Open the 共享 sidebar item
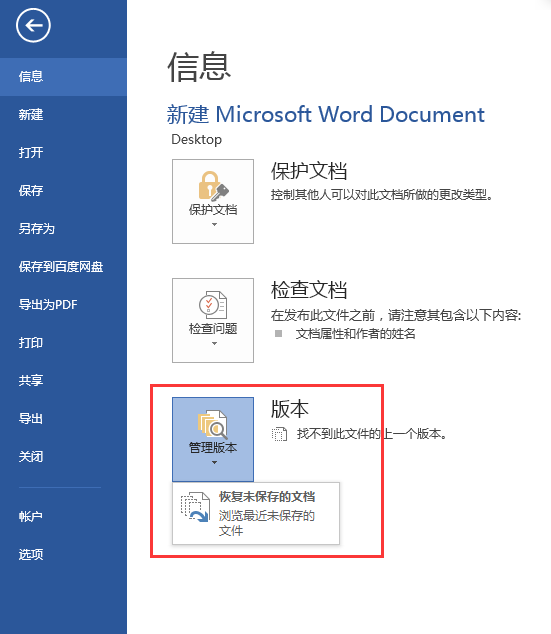 click(63, 380)
